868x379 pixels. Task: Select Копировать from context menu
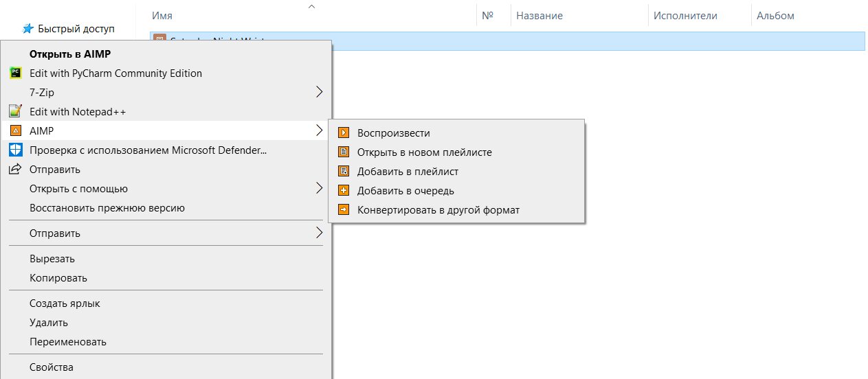click(x=166, y=278)
